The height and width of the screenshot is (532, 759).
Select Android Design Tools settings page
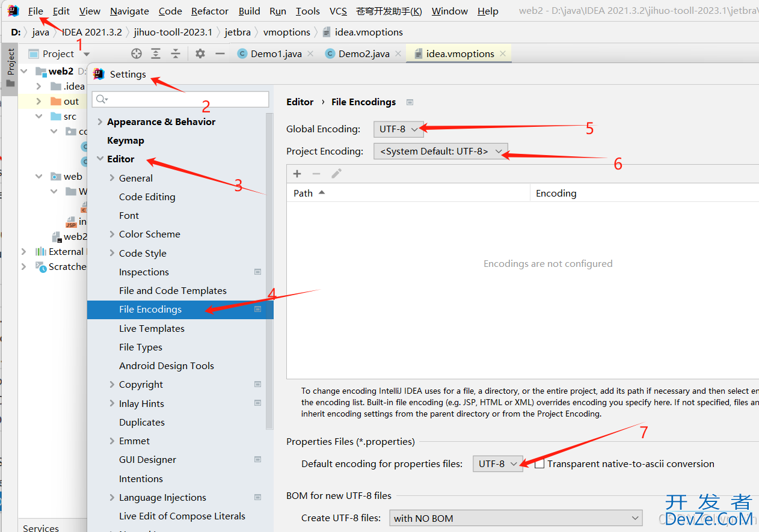(167, 365)
